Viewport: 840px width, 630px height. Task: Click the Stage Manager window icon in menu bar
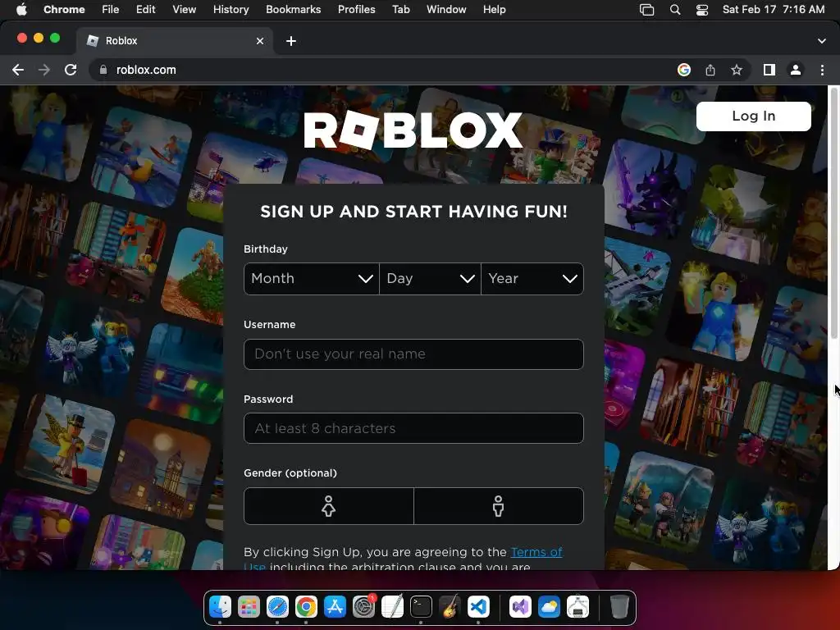tap(646, 9)
